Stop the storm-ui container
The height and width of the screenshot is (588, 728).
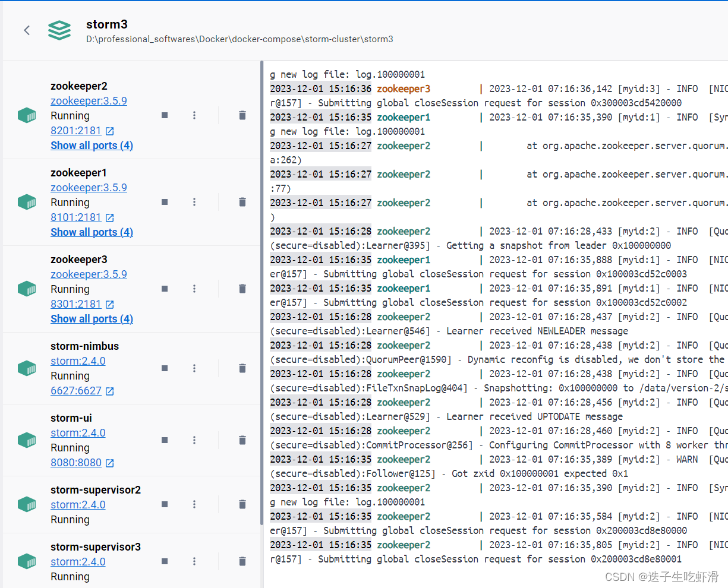click(164, 440)
